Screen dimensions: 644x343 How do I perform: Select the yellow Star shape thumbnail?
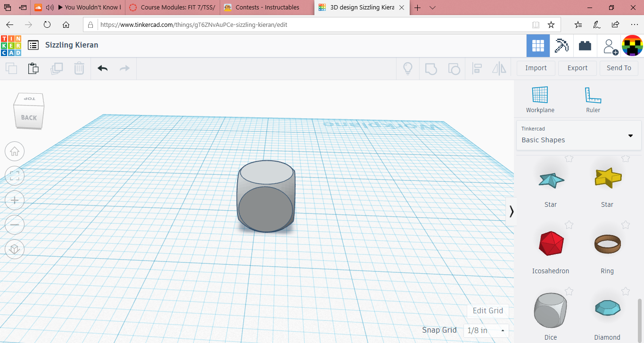pos(607,178)
